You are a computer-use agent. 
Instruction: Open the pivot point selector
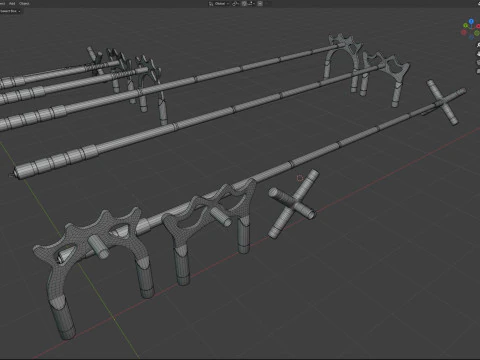pos(236,4)
